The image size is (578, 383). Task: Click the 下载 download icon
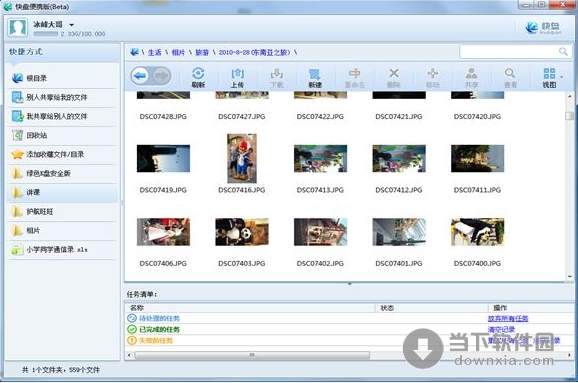276,73
